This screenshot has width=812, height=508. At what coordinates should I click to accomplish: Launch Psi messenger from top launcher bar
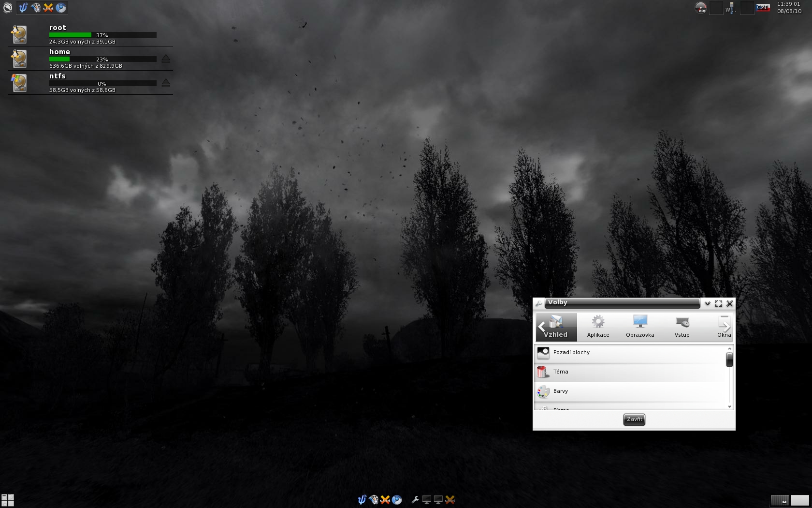click(23, 8)
